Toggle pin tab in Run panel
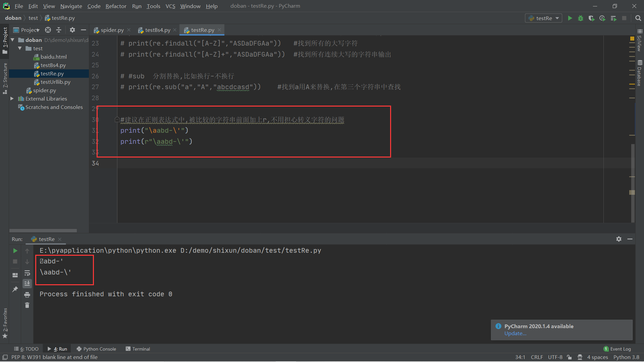 coord(15,289)
